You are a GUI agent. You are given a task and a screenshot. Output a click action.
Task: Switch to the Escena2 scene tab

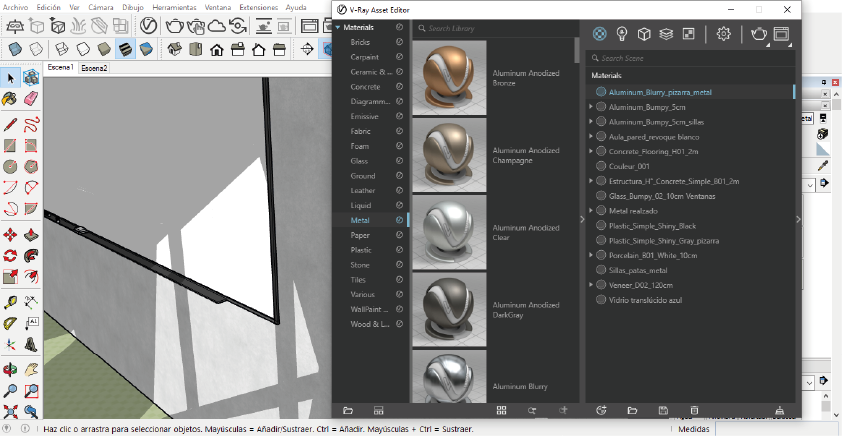pyautogui.click(x=95, y=68)
